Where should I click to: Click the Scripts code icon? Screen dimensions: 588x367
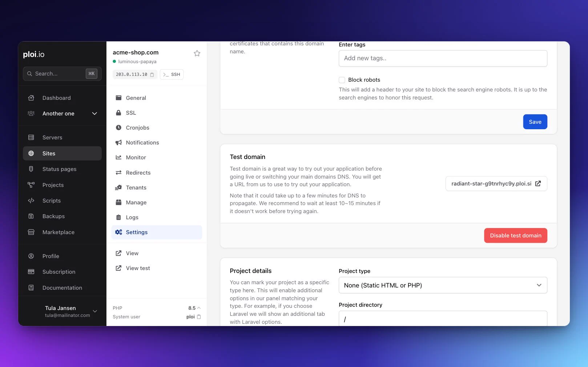(31, 201)
